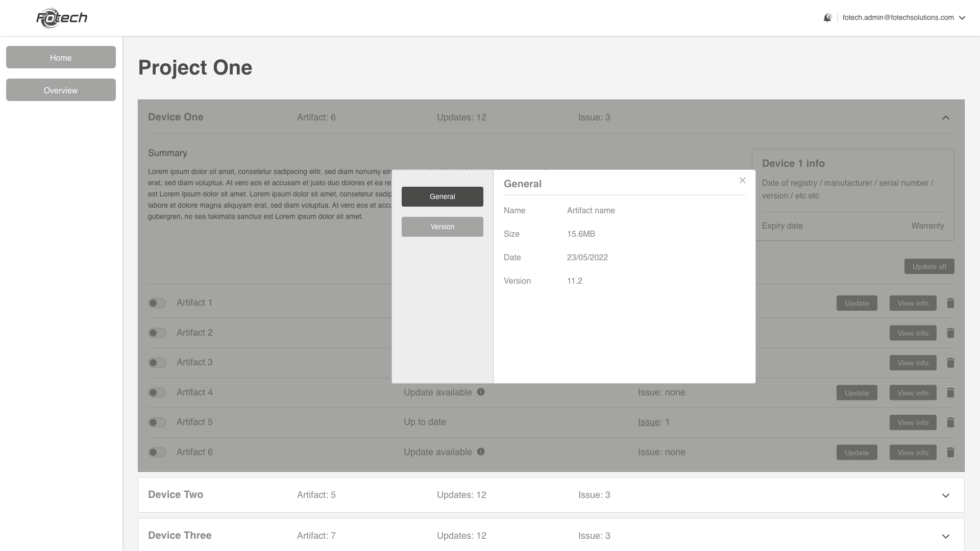Go to Overview in sidebar
Image resolution: width=980 pixels, height=551 pixels.
click(61, 90)
